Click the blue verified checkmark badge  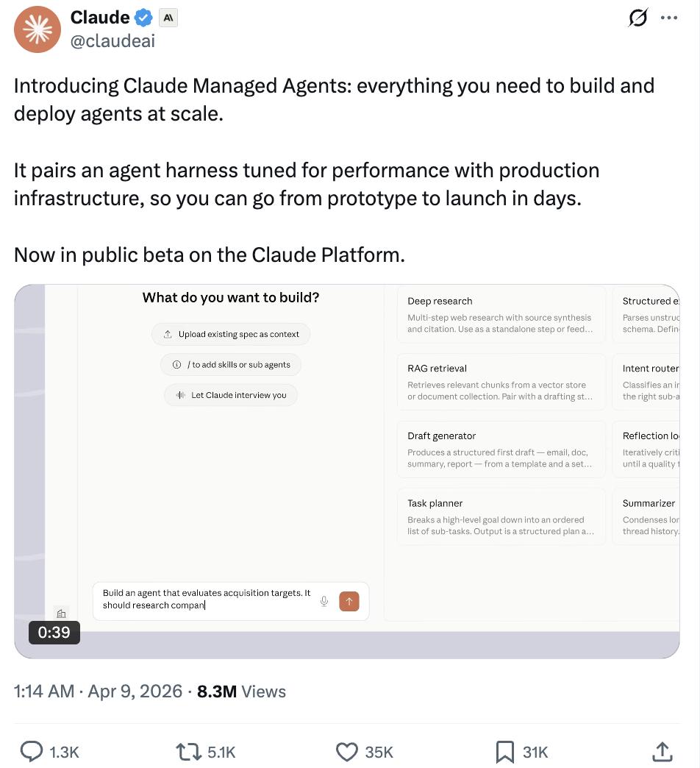tap(144, 18)
